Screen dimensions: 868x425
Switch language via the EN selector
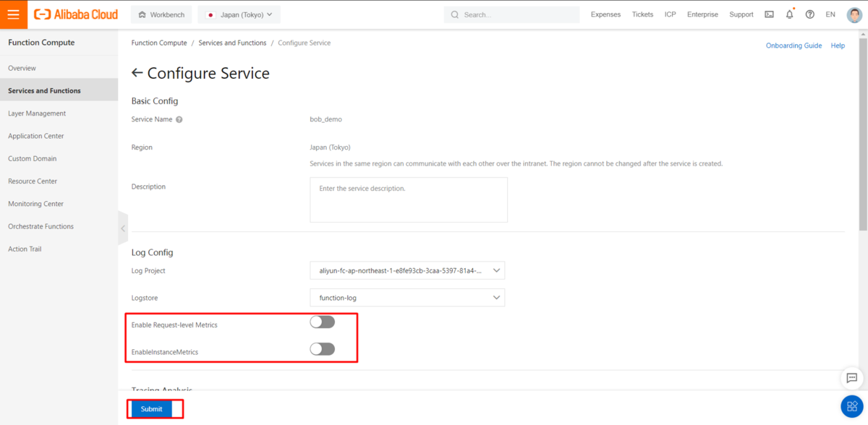click(x=830, y=14)
